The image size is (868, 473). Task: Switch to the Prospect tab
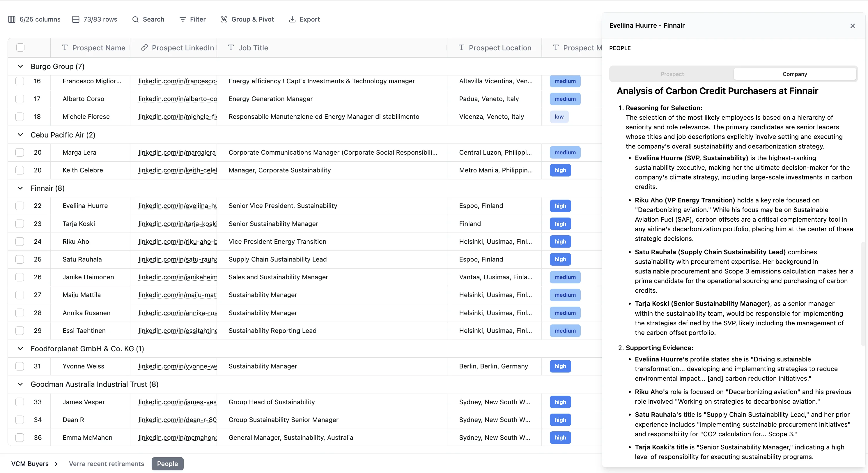click(672, 74)
